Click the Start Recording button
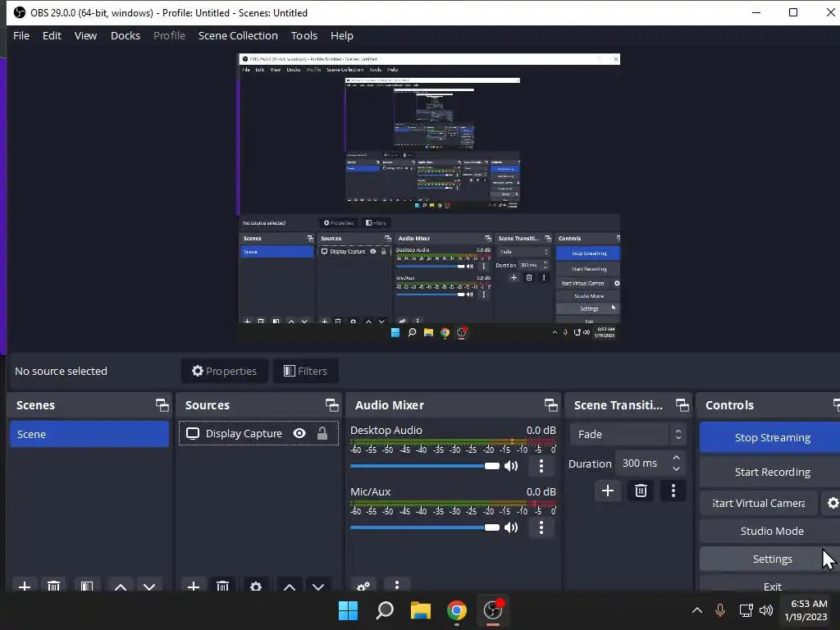840x630 pixels. pyautogui.click(x=772, y=472)
